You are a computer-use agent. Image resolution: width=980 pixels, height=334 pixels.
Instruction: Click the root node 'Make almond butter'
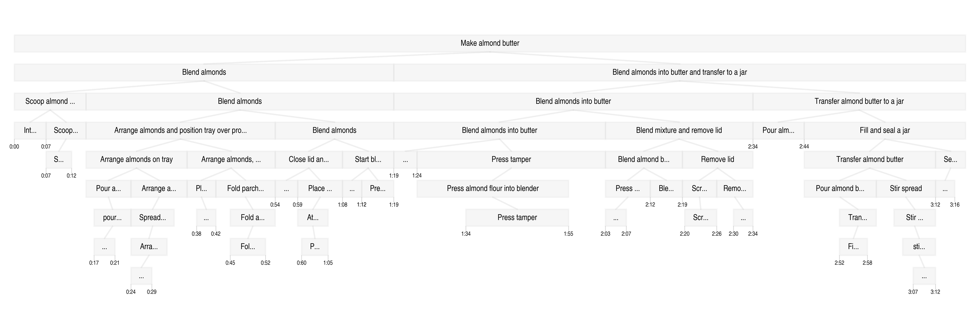pyautogui.click(x=490, y=43)
